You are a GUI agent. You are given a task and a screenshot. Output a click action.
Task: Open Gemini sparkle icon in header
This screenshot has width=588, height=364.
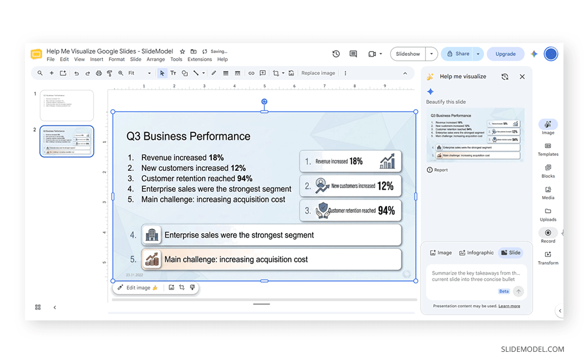(x=534, y=54)
